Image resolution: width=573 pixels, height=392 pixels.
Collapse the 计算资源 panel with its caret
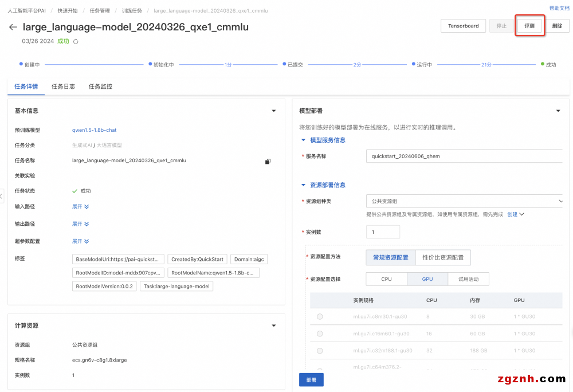click(273, 326)
